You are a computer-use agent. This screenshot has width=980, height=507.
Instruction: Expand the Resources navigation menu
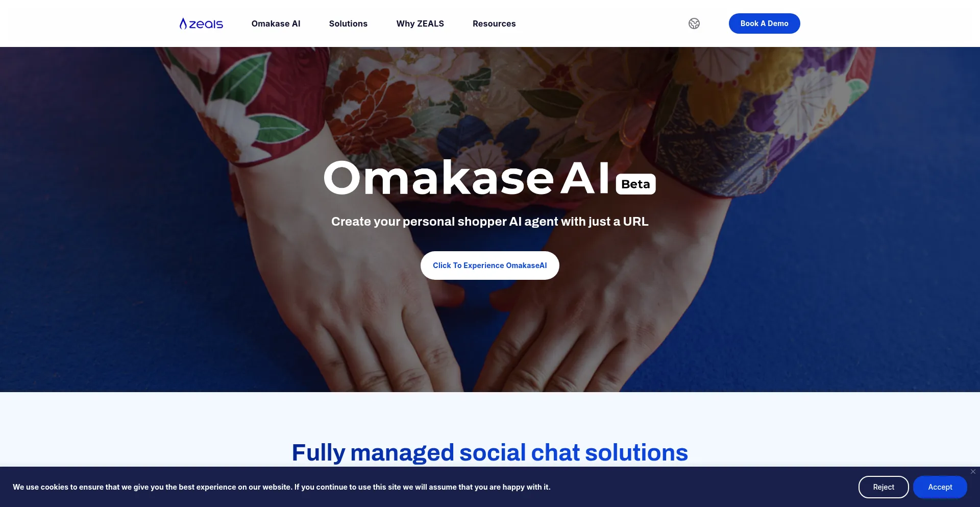coord(494,23)
